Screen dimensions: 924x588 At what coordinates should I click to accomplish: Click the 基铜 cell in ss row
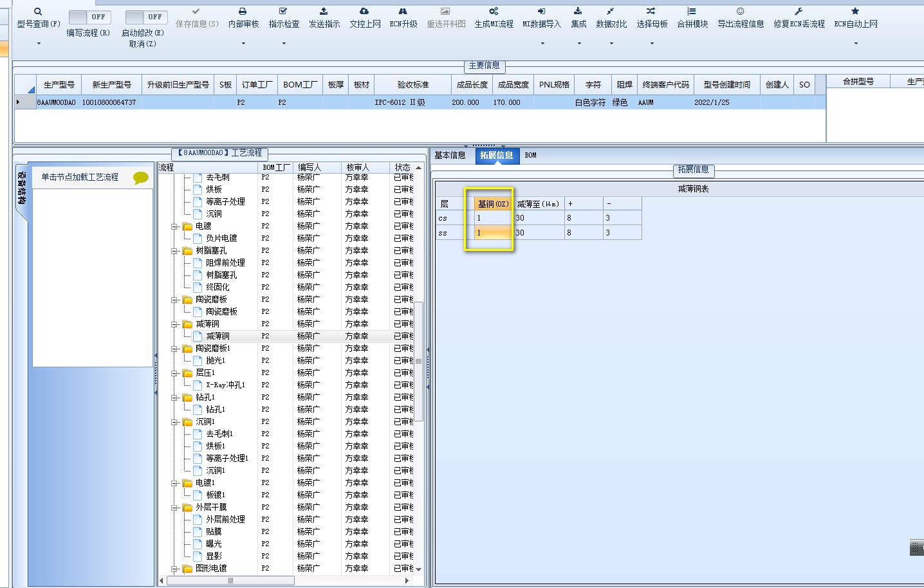pyautogui.click(x=493, y=233)
